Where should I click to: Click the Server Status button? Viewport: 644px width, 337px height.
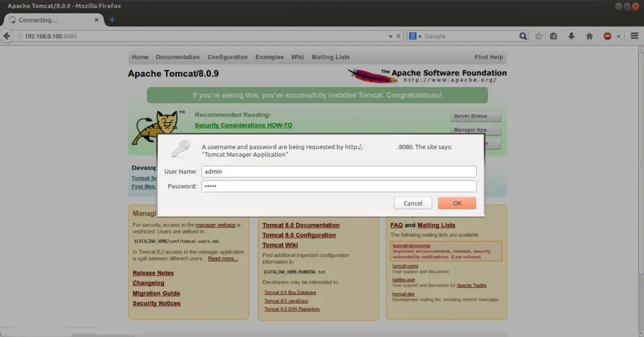click(x=475, y=116)
